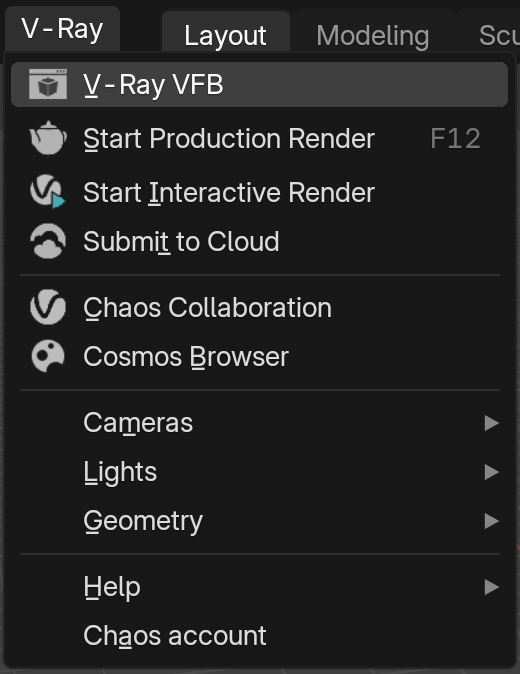Click the cloud Submit icon
This screenshot has height=674, width=520.
tap(48, 241)
